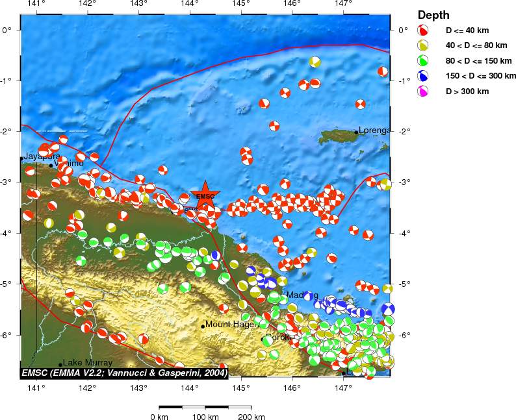Image resolution: width=516 pixels, height=420 pixels.
Task: Click the Jayapura city label
Action: [x=42, y=156]
